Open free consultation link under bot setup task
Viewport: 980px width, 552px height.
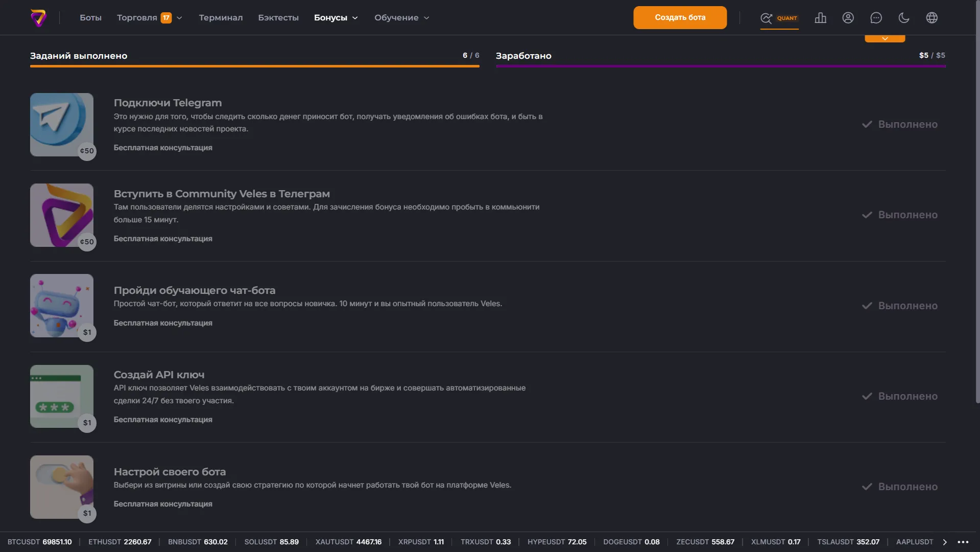[163, 504]
